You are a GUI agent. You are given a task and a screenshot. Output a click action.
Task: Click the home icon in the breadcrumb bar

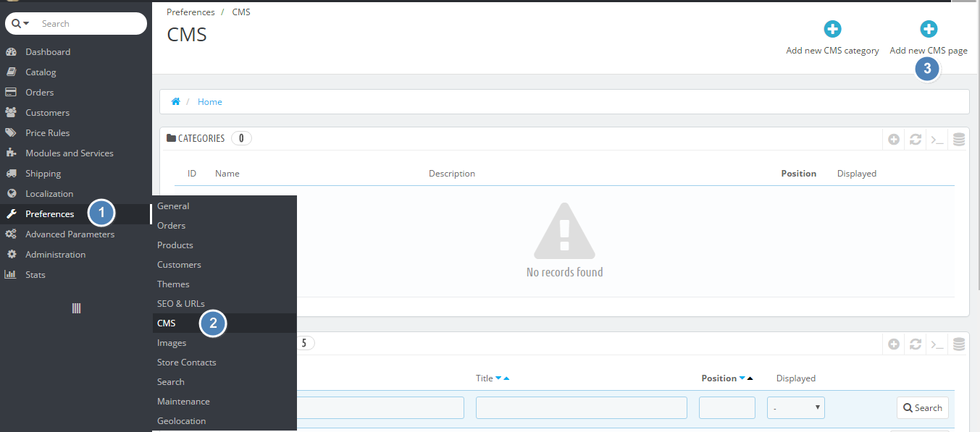point(175,102)
